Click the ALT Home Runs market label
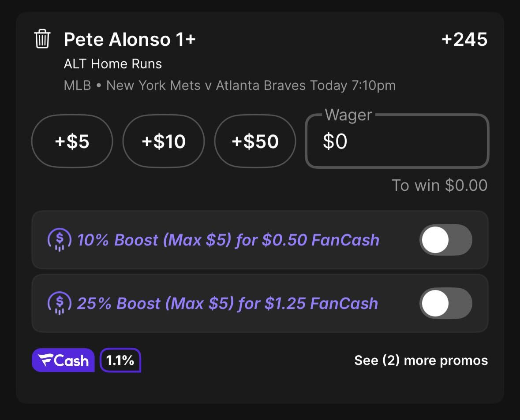Screen dimensions: 520x420 pyautogui.click(x=113, y=63)
